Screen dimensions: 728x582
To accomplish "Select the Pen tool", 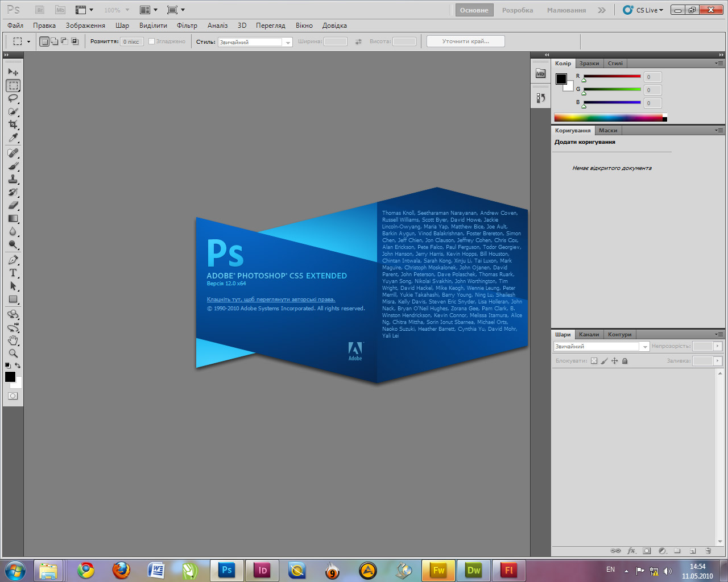I will click(x=13, y=260).
